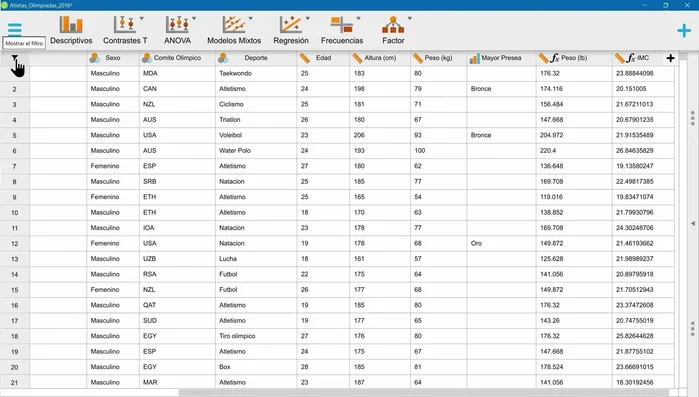Select the Sexo column header
Image resolution: width=699 pixels, height=397 pixels.
(x=113, y=58)
